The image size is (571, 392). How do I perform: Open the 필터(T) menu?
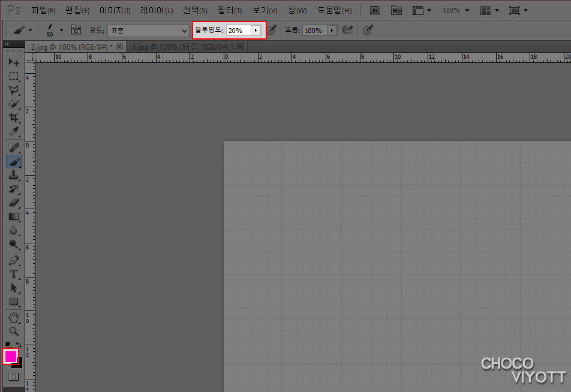coord(230,10)
